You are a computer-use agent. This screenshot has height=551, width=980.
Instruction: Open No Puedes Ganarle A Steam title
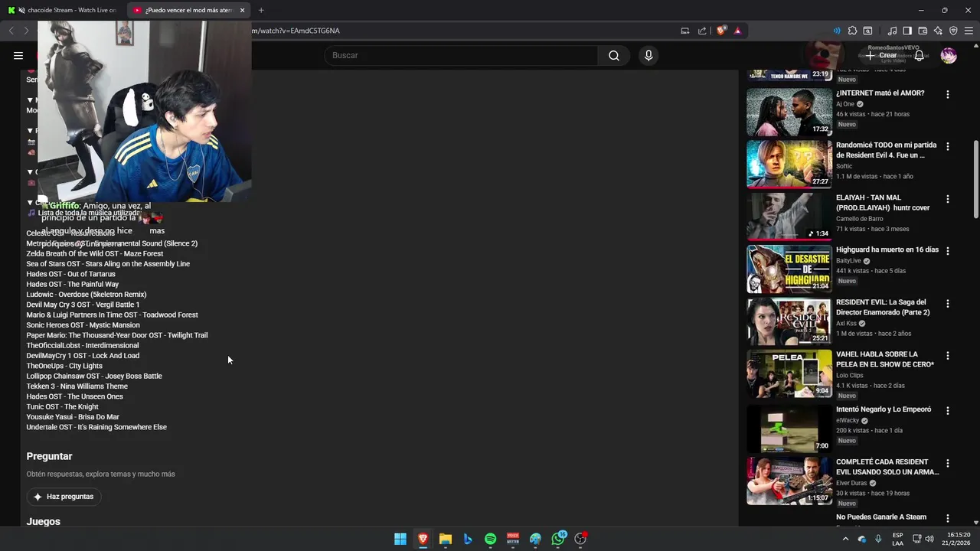(x=881, y=517)
